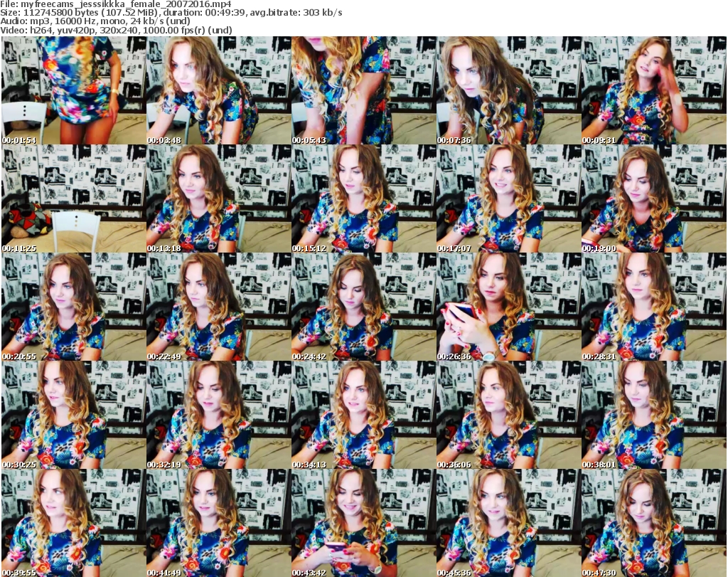The height and width of the screenshot is (577, 728).
Task: Choose the frame stamped 00:15:12
Action: point(363,198)
